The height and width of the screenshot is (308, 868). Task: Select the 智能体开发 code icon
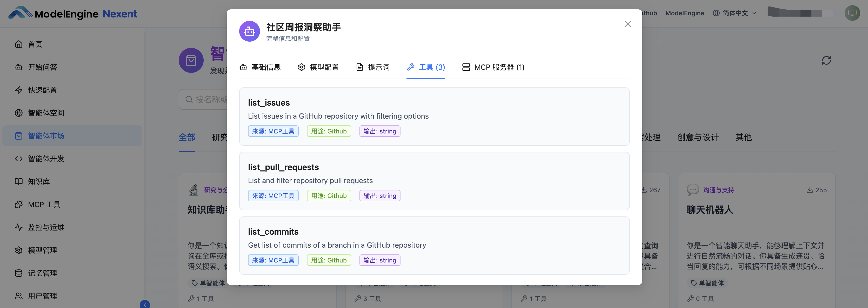pos(19,159)
